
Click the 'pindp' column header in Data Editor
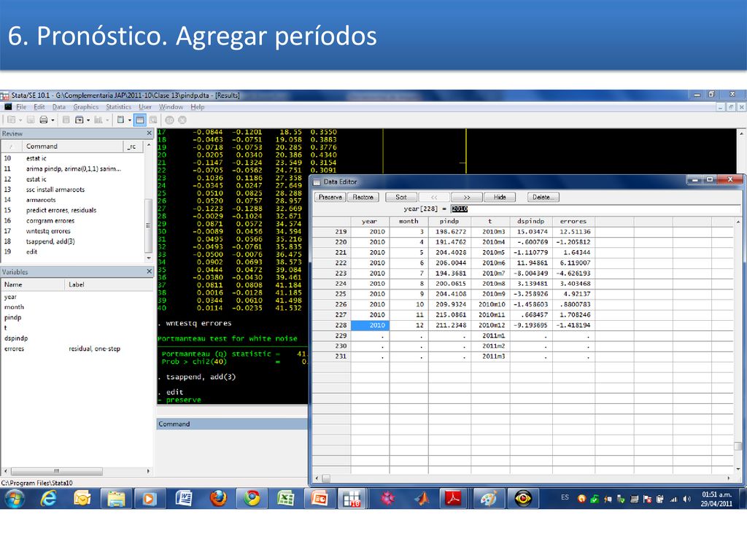(449, 221)
